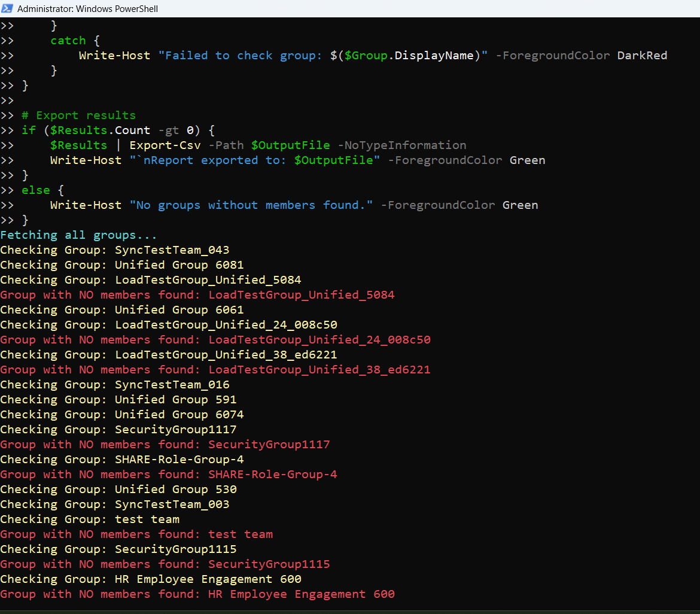Click the 'Checking Group: SyncTestTeam_016' line

115,385
